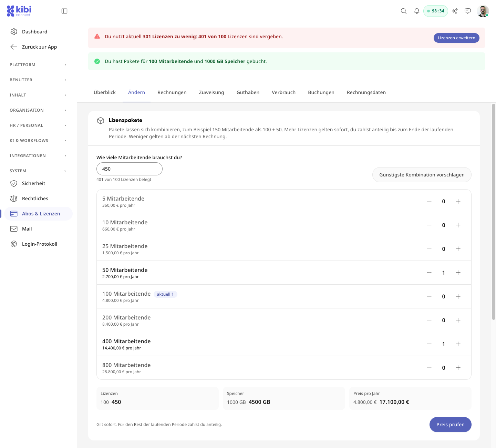This screenshot has width=496, height=448.
Task: Expand the KI & WORKFLOWS section
Action: click(38, 141)
